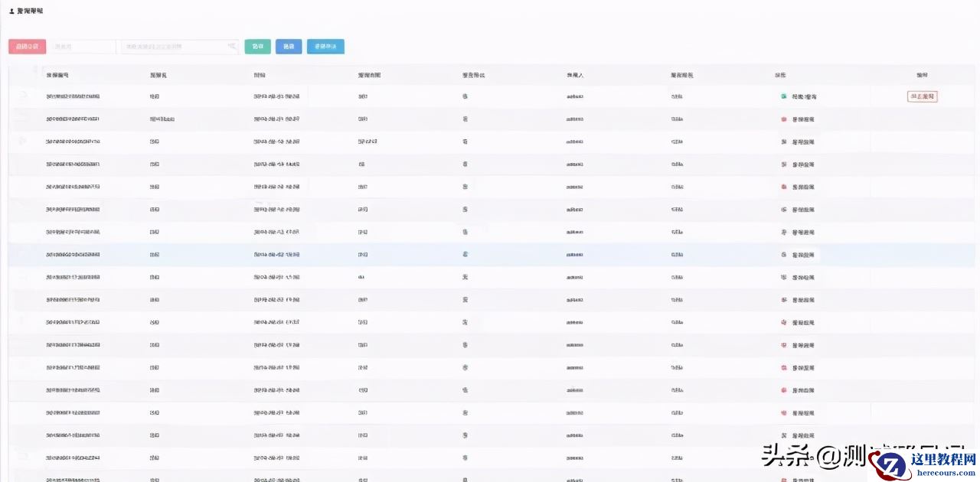980x482 pixels.
Task: Click the status column header above the icons
Action: pyautogui.click(x=780, y=75)
